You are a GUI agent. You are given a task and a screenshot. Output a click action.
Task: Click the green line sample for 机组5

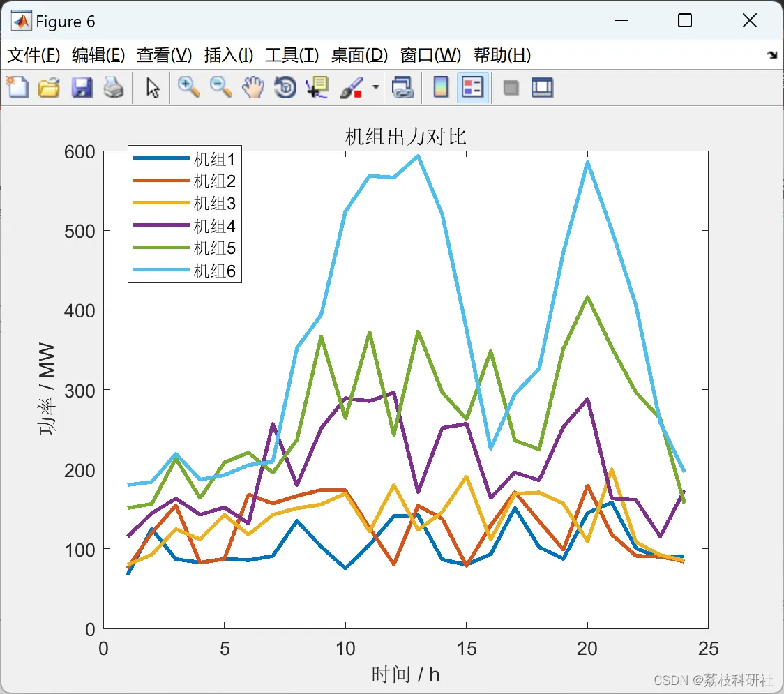(161, 247)
